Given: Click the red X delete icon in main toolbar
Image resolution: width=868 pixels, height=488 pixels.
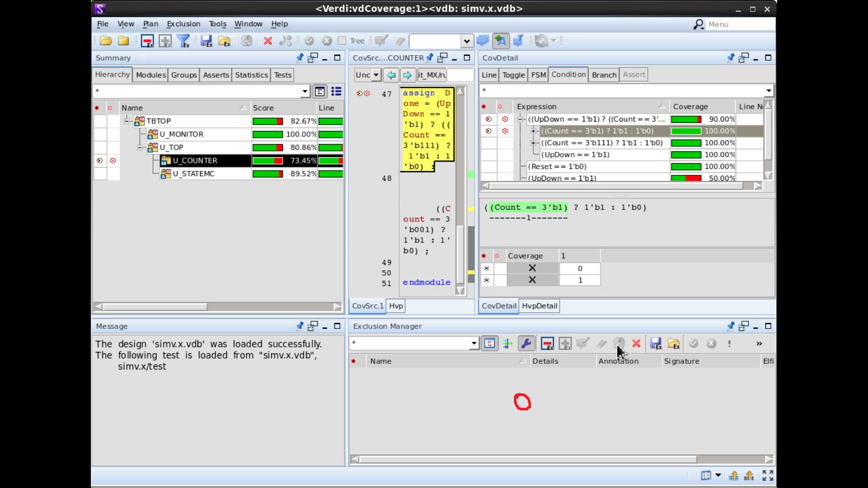Looking at the screenshot, I should click(268, 41).
